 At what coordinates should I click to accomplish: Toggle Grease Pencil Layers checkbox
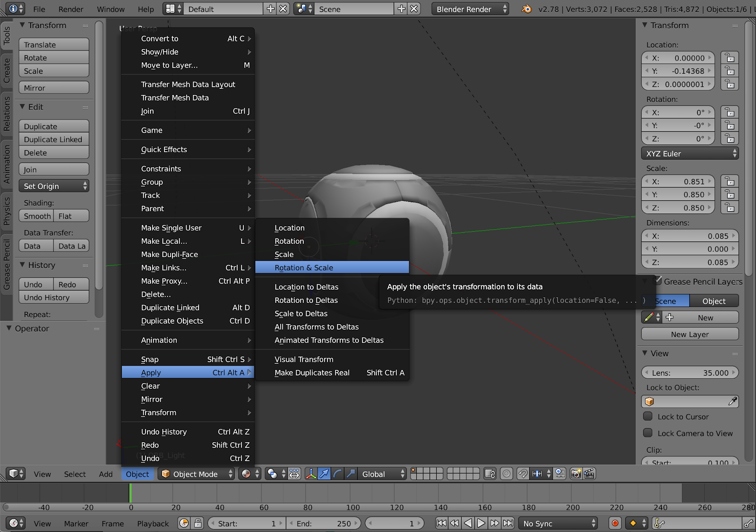click(x=657, y=281)
